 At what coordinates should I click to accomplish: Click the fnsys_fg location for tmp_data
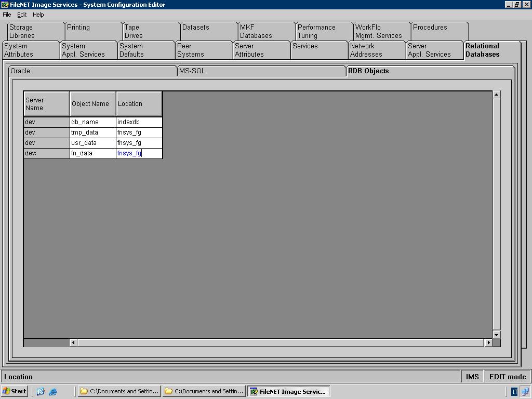tap(139, 132)
